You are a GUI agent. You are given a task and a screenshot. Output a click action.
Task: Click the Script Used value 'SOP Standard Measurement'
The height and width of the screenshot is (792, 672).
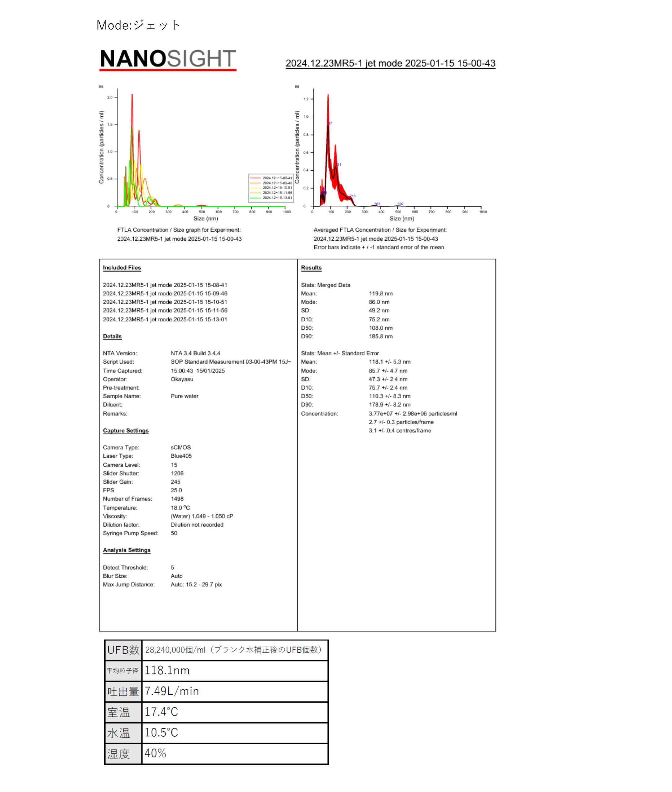click(231, 362)
